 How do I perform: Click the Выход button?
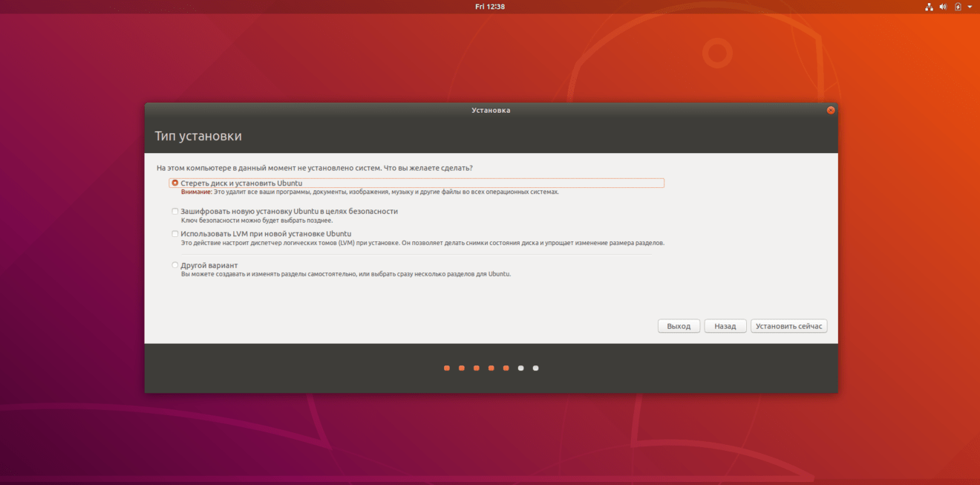click(x=678, y=325)
